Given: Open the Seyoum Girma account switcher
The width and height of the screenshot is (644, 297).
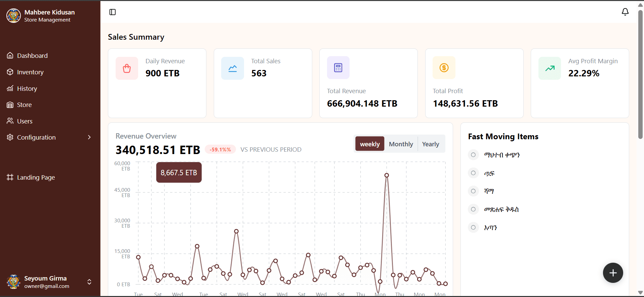Looking at the screenshot, I should 89,282.
